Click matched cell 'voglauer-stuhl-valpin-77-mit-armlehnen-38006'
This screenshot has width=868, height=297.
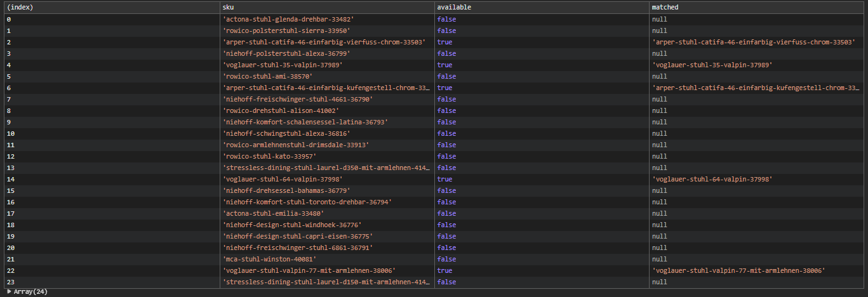738,270
